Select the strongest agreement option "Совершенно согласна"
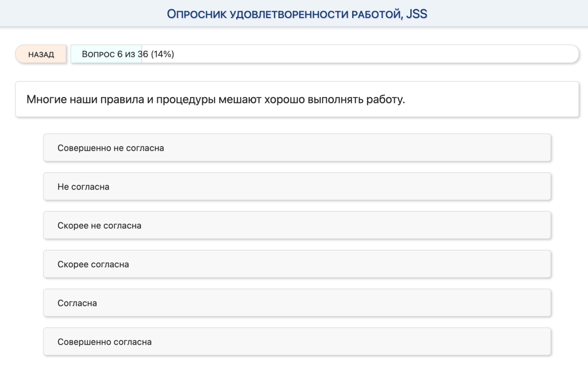Screen dimensions: 588x383 [x=297, y=341]
